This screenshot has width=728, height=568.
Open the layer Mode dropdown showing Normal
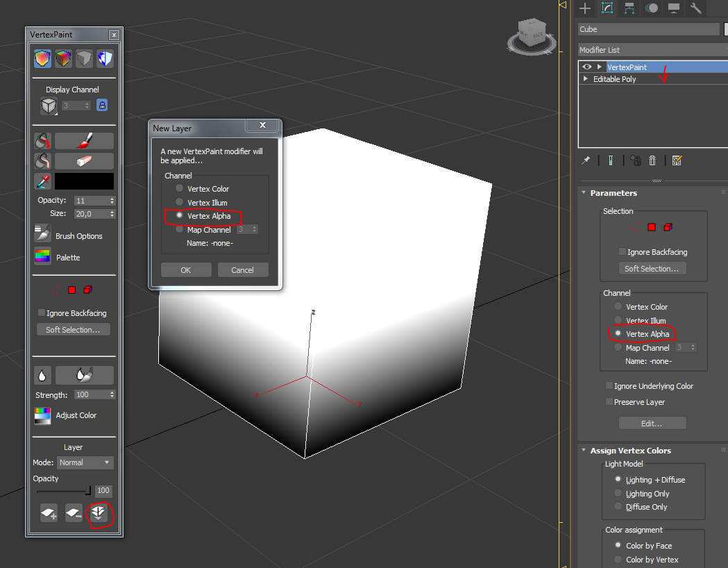coord(85,462)
